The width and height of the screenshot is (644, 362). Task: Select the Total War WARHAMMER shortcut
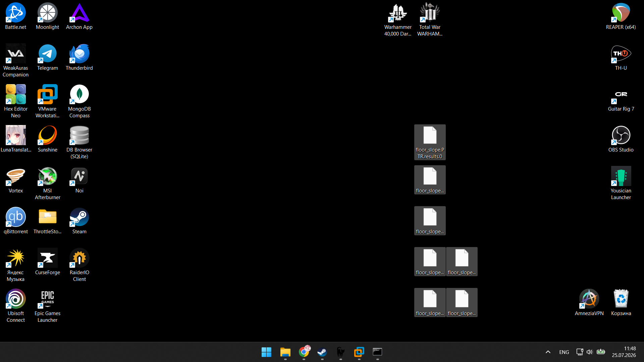click(430, 20)
